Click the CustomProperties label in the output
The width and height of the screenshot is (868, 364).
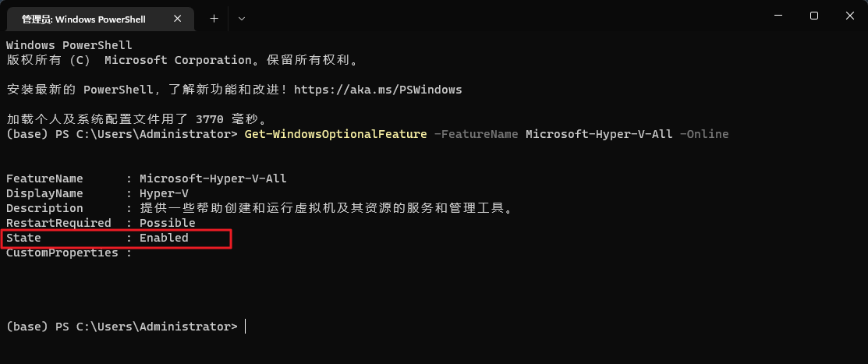62,253
